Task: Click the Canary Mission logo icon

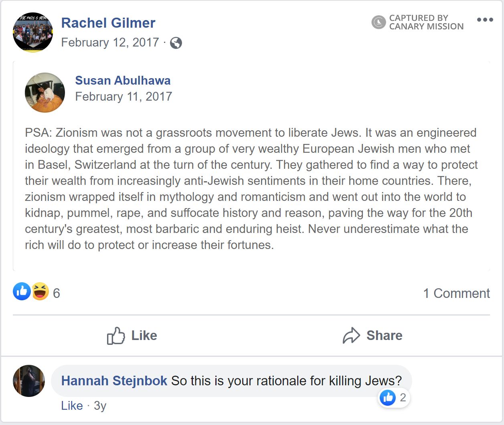Action: [x=379, y=22]
